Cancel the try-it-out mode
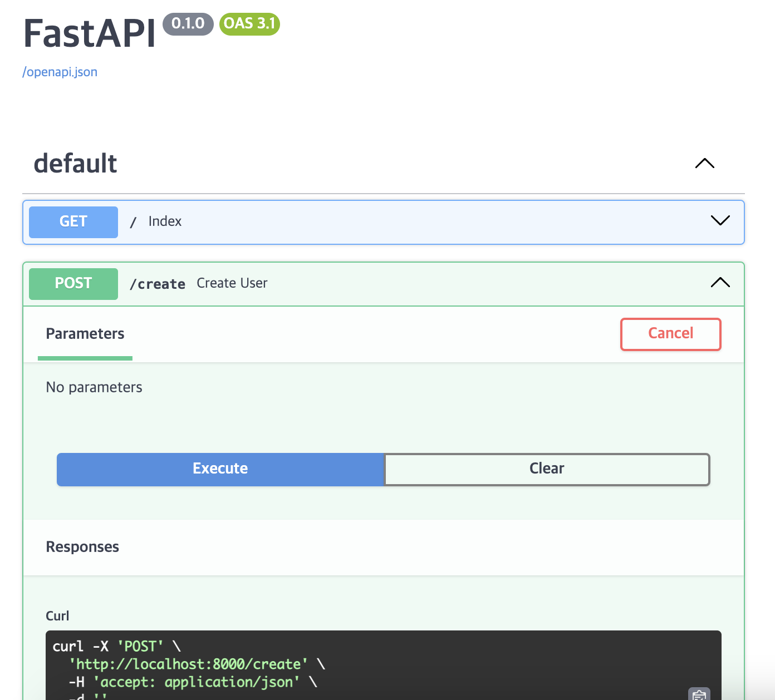Viewport: 775px width, 700px height. point(671,334)
